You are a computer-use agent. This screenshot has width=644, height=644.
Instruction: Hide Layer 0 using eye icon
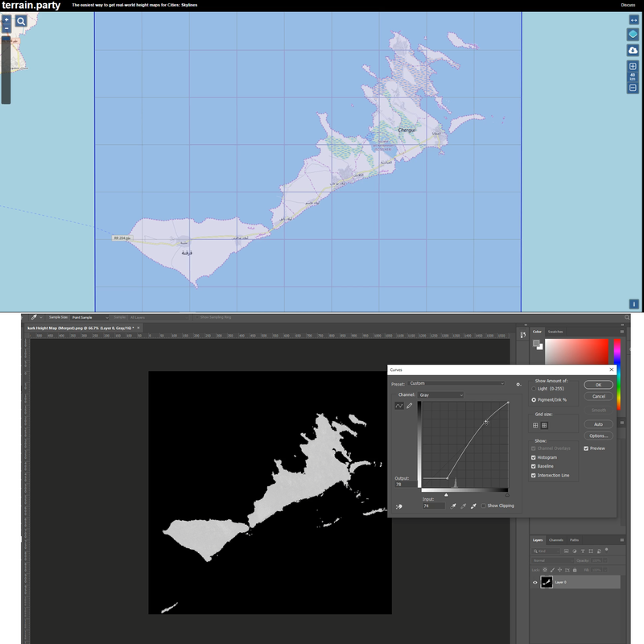click(535, 582)
